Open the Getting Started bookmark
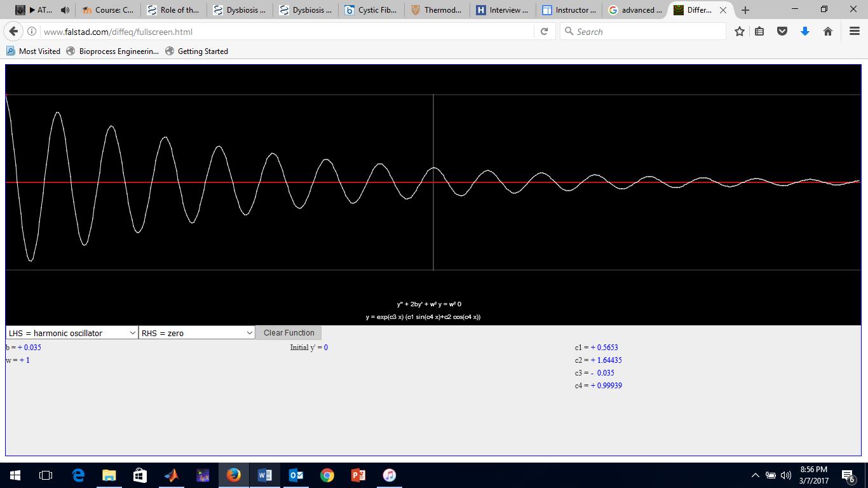Screen dimensions: 868x488 tap(197, 51)
